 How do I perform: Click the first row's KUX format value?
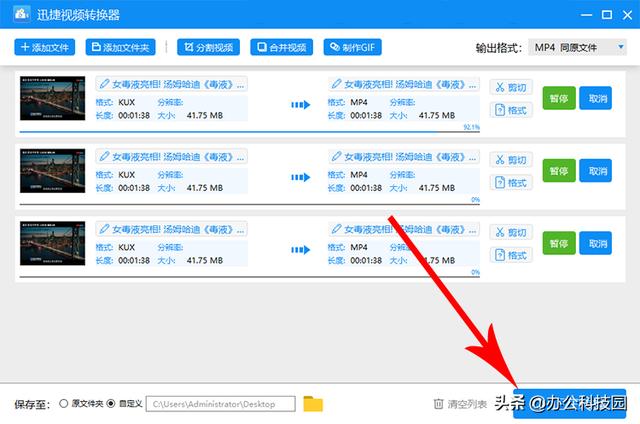coord(127,102)
